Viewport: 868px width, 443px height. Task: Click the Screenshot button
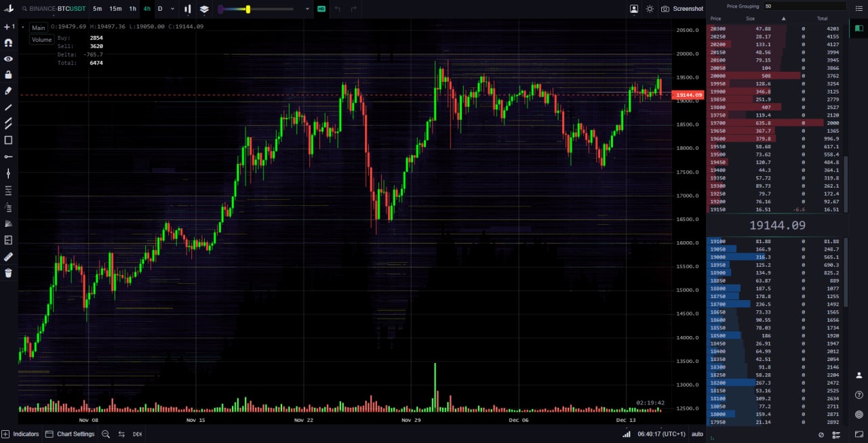pos(682,9)
